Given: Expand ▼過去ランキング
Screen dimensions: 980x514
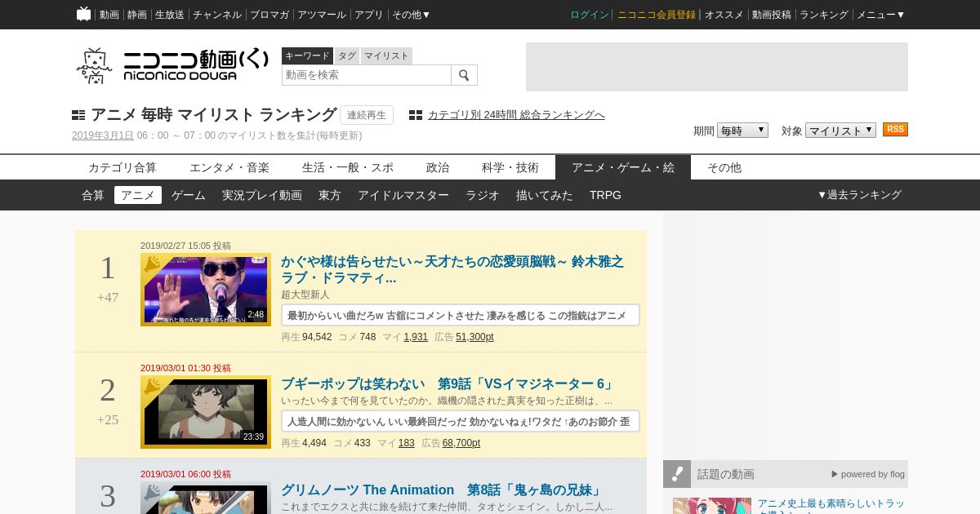Looking at the screenshot, I should [859, 195].
